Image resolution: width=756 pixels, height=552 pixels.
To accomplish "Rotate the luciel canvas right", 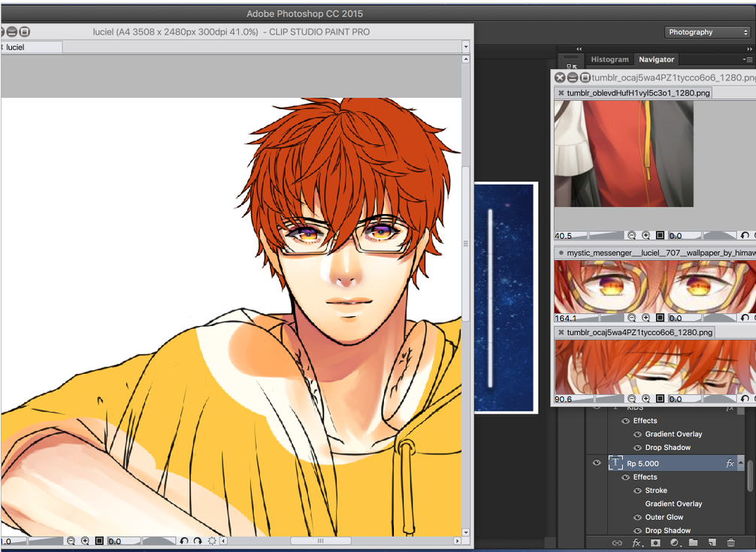I will 198,541.
